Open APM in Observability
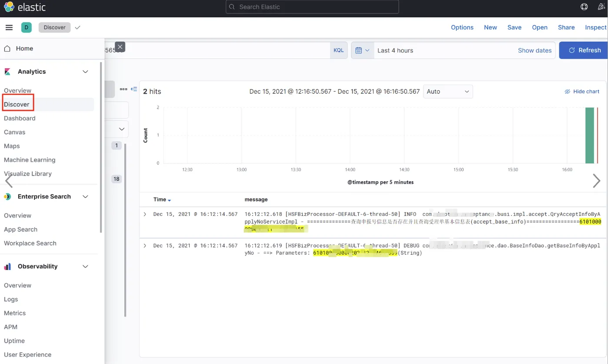The width and height of the screenshot is (608, 364). tap(10, 327)
